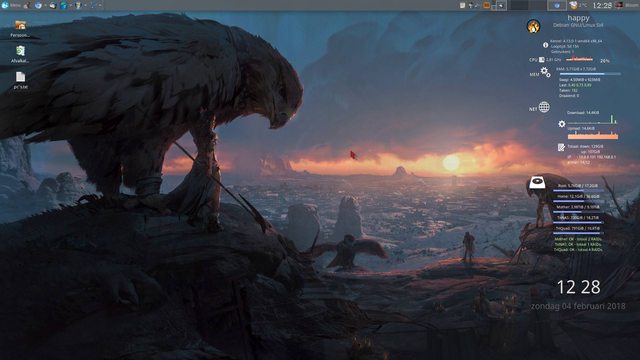Switch to the second workspace in pager

coord(538,5)
